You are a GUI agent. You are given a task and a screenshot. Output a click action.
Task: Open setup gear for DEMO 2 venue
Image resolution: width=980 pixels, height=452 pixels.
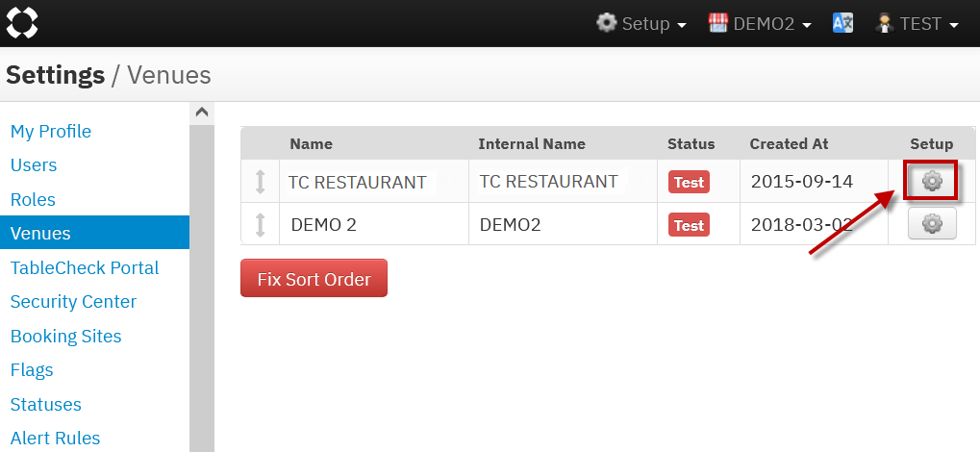931,224
